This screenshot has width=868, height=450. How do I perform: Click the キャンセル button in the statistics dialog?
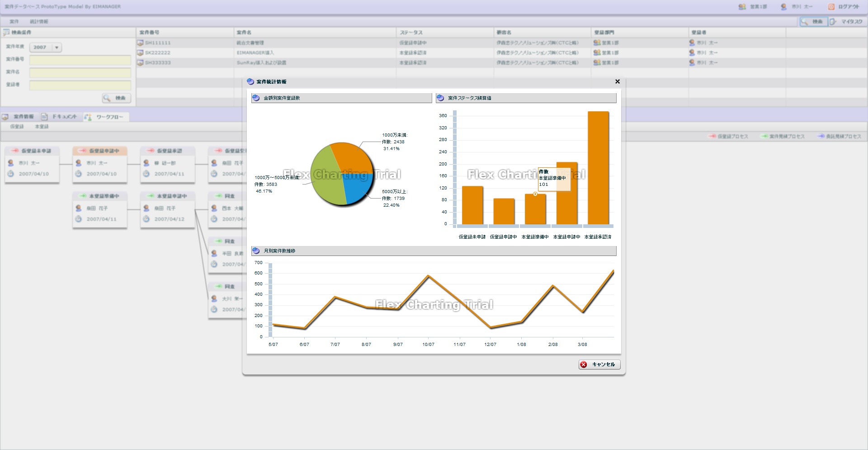click(x=599, y=365)
